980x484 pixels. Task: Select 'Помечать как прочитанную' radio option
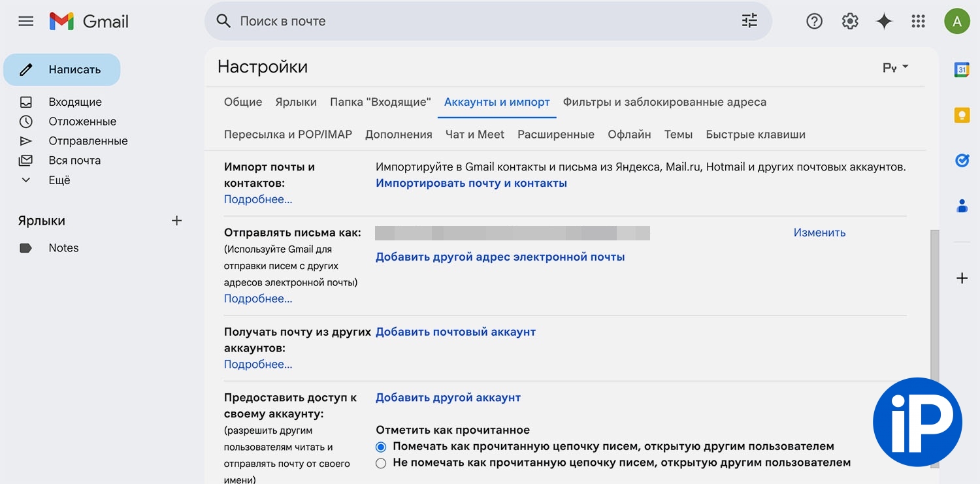381,447
